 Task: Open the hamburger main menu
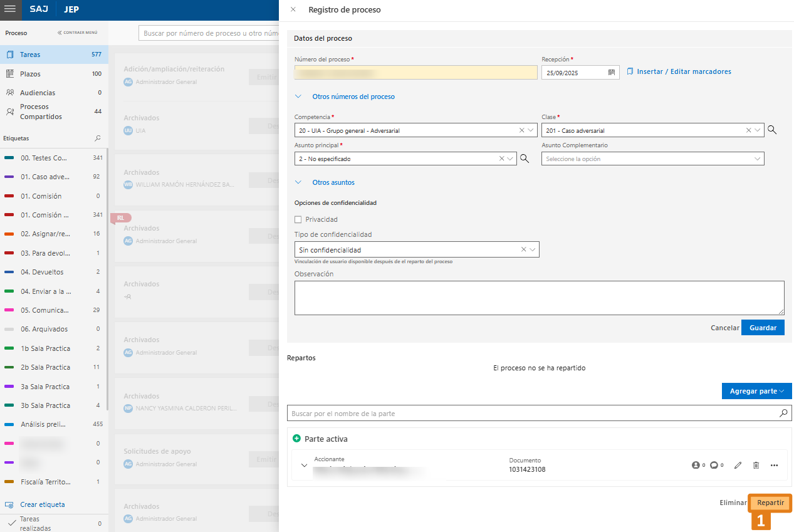click(x=10, y=10)
